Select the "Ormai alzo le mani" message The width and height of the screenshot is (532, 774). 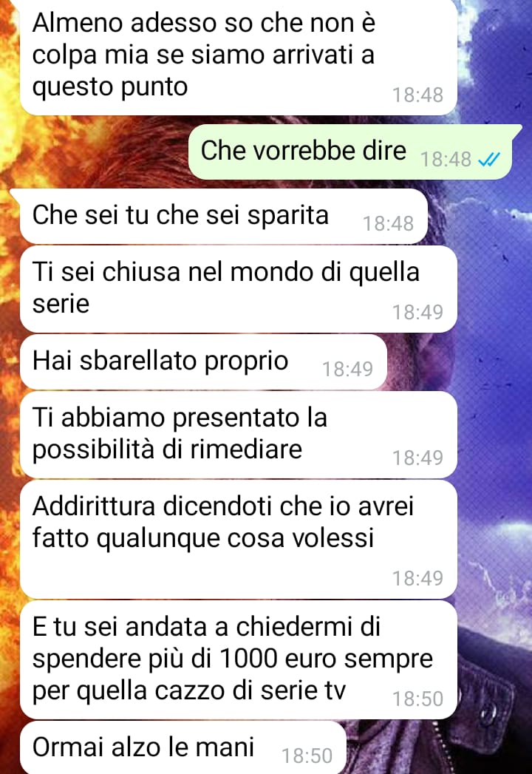pos(183,747)
